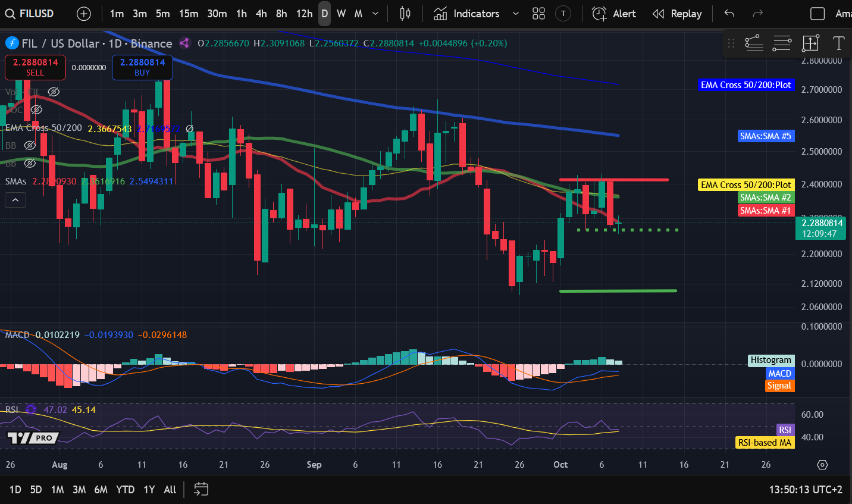The width and height of the screenshot is (852, 504).
Task: Open the layout grid templates icon
Action: (538, 14)
